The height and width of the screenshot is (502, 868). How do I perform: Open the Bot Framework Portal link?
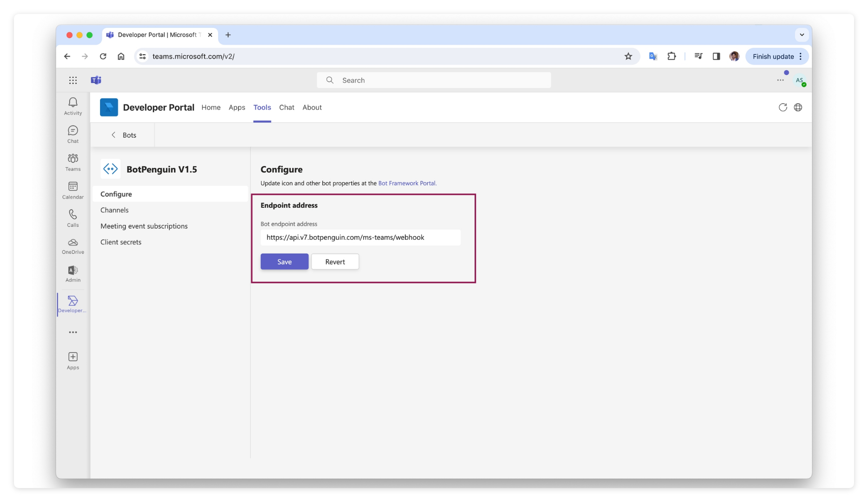pyautogui.click(x=407, y=183)
